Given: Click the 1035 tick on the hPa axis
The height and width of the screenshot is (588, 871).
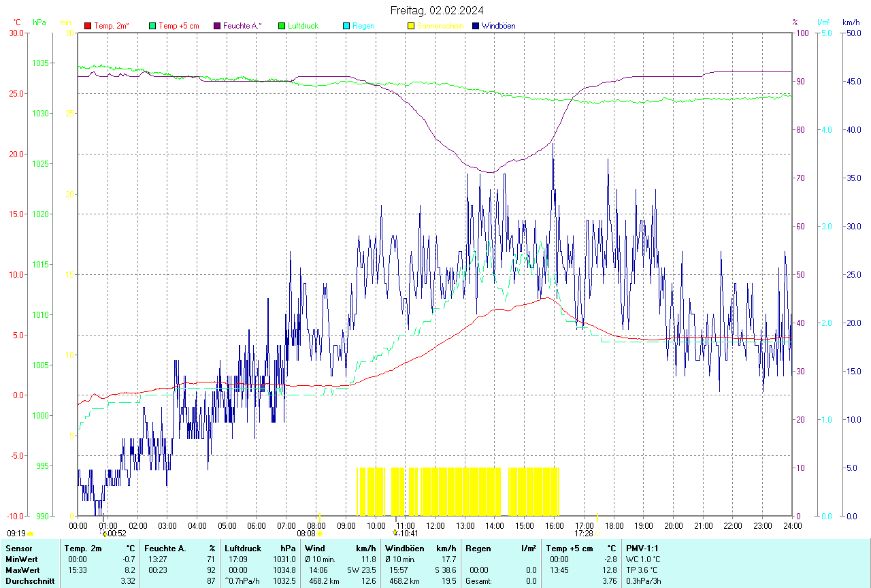Looking at the screenshot, I should pyautogui.click(x=41, y=63).
